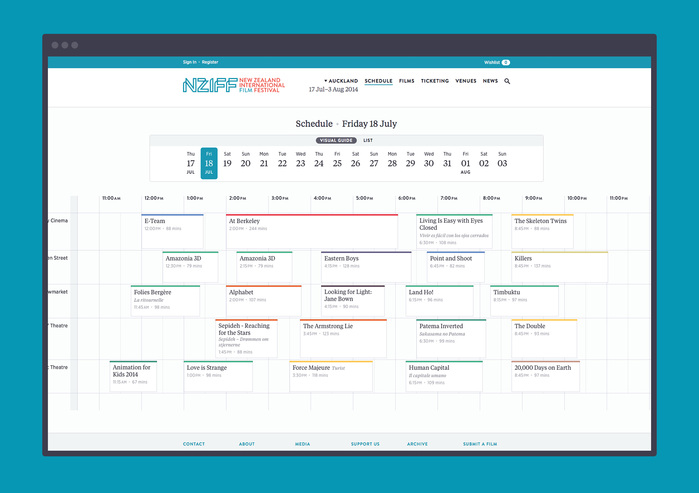Screen dimensions: 699x493
Task: Open the At Berkeley session card
Action: click(x=312, y=231)
